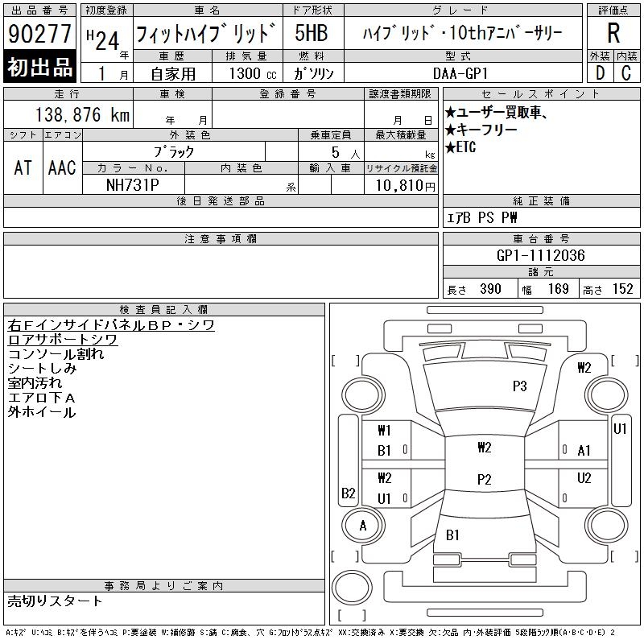Select the sales point ★ETC
Screen dimensions: 644x644
460,147
